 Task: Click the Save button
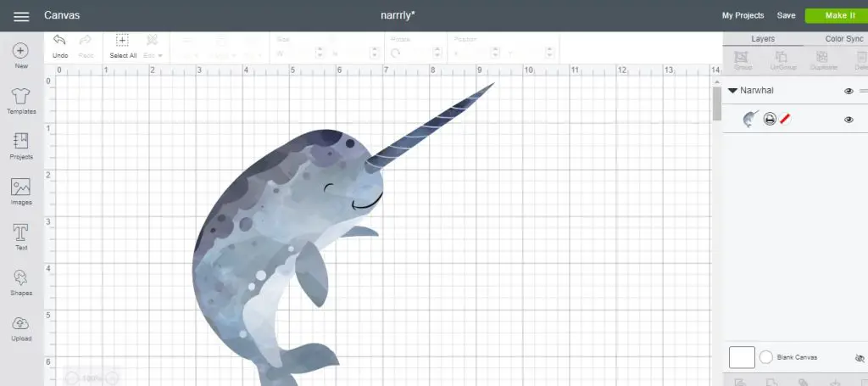pos(786,15)
